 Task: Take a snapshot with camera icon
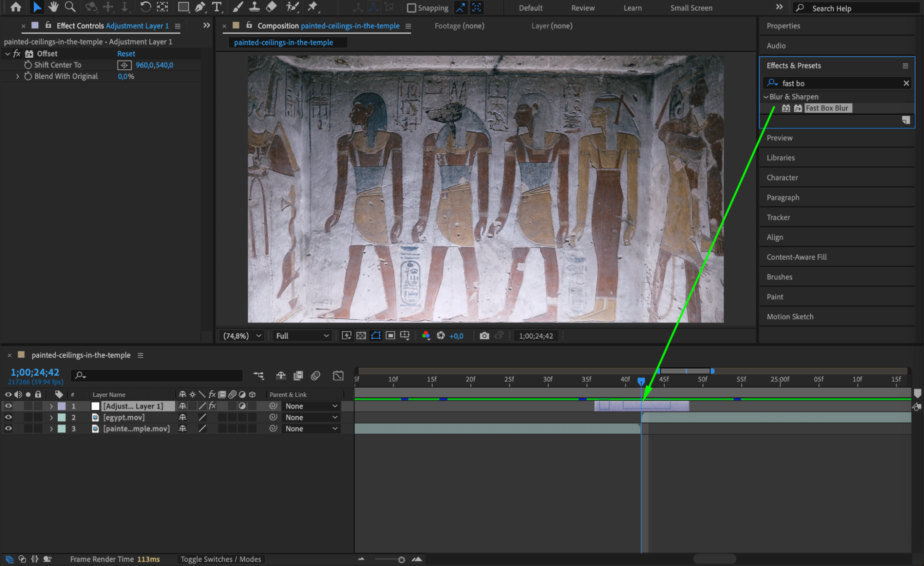(484, 336)
